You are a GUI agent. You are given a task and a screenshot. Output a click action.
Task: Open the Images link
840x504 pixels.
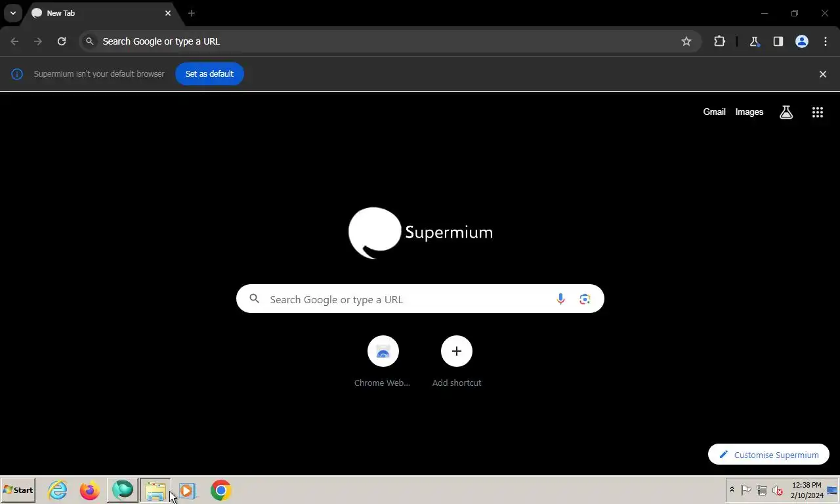(749, 112)
